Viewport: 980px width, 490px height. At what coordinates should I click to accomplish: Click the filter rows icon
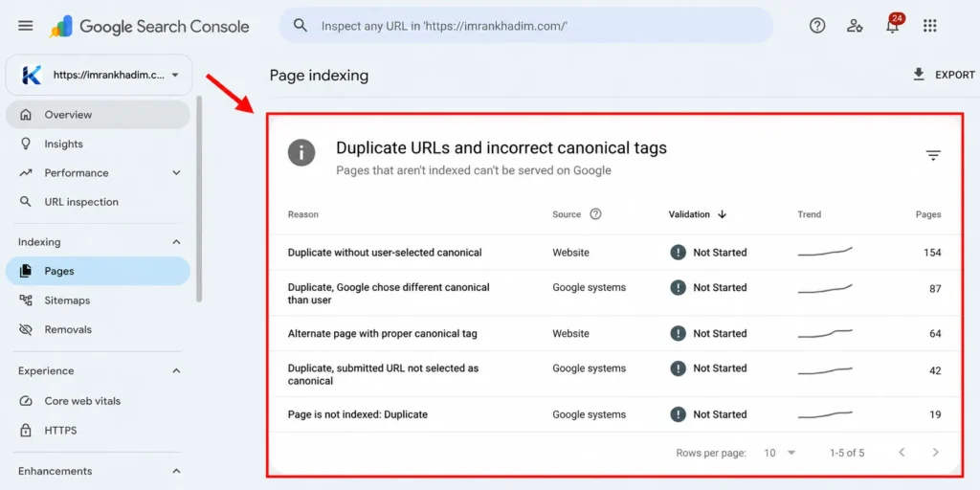(x=933, y=156)
